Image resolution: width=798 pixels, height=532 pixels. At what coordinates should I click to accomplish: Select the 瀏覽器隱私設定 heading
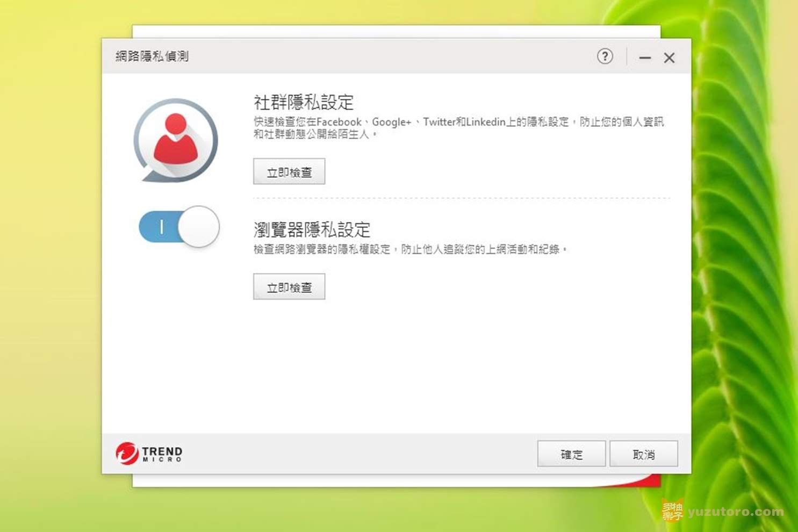312,229
